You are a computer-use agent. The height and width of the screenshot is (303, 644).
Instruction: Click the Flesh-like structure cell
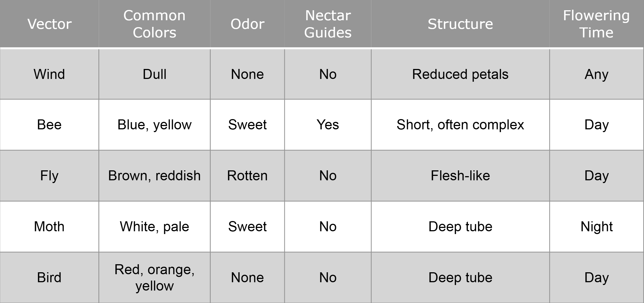[460, 176]
